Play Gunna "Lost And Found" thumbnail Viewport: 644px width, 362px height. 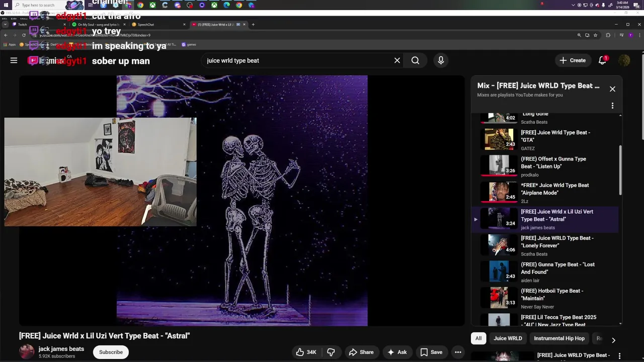499,271
